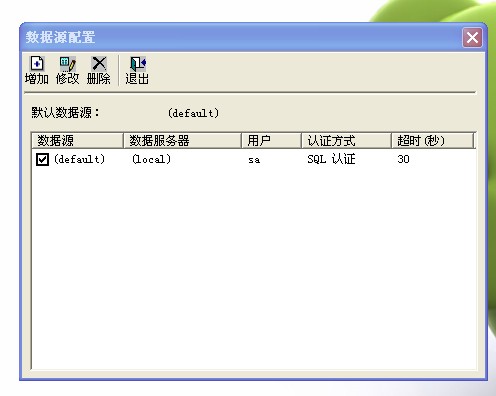The height and width of the screenshot is (396, 496).
Task: Select the 修改 label in toolbar
Action: 68,79
